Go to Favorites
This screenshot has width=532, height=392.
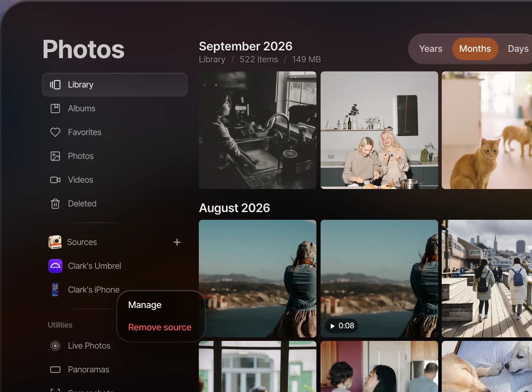coord(115,132)
